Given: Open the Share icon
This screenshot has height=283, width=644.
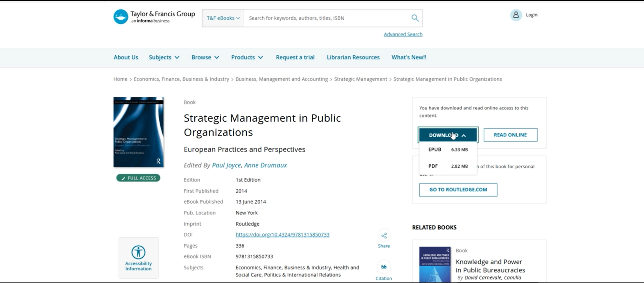Looking at the screenshot, I should (384, 236).
